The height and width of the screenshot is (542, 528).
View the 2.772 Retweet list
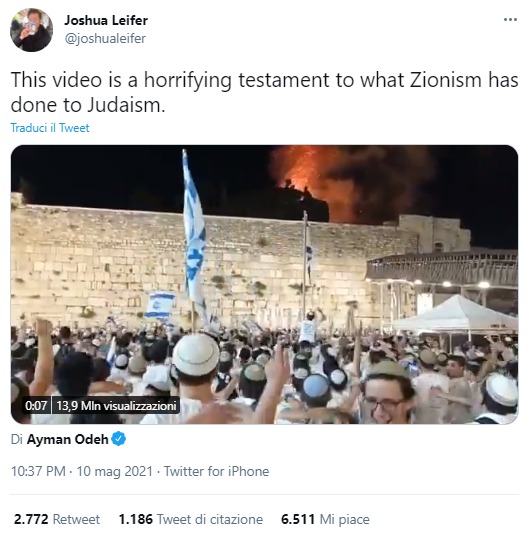tap(57, 519)
